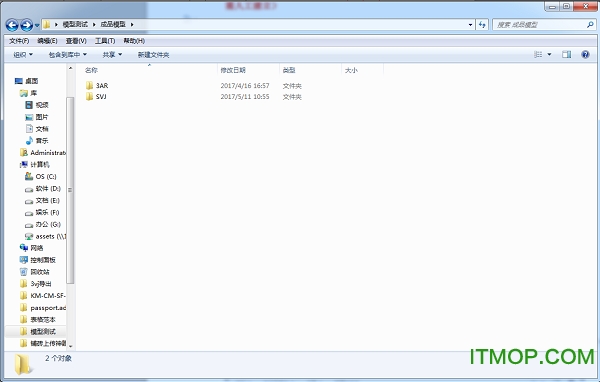Go forward with the blue forward arrow

click(x=26, y=25)
